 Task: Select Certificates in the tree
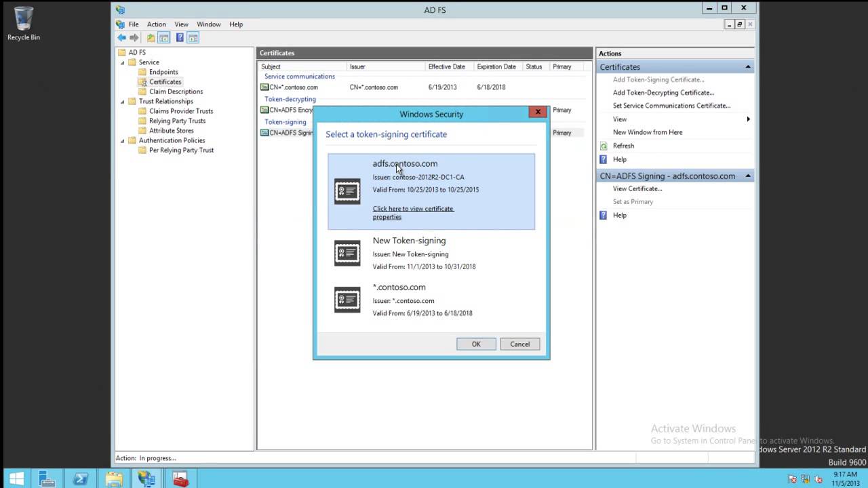pos(165,82)
